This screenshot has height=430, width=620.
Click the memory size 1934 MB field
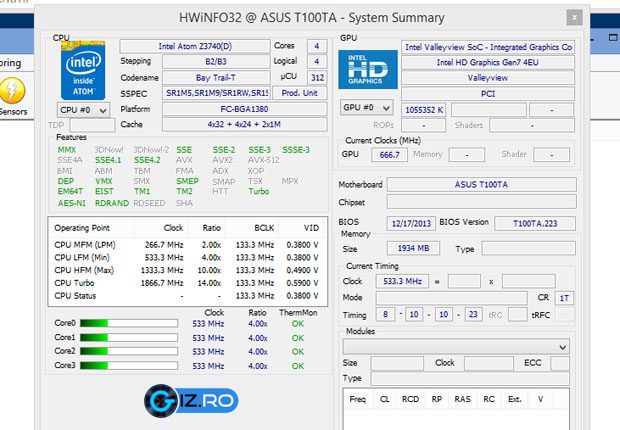click(413, 248)
